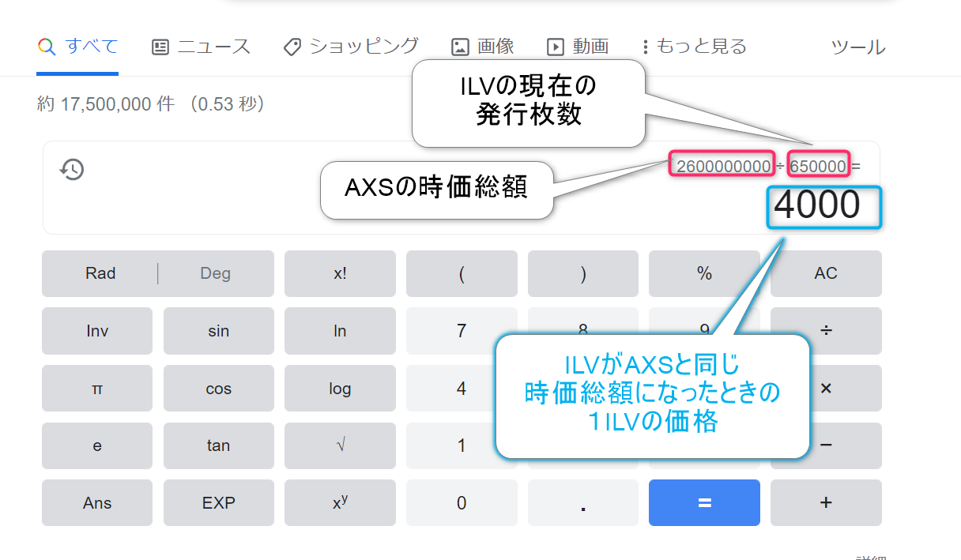Click the plus + key

click(x=826, y=503)
